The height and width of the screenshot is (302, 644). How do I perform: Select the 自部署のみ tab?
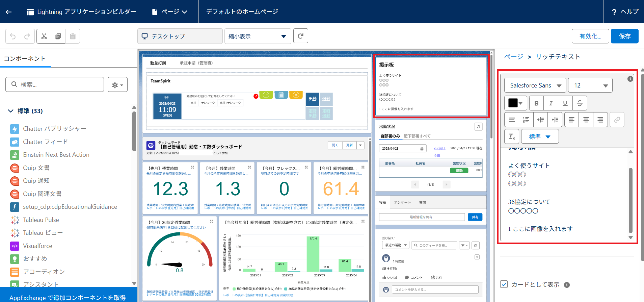(390, 136)
